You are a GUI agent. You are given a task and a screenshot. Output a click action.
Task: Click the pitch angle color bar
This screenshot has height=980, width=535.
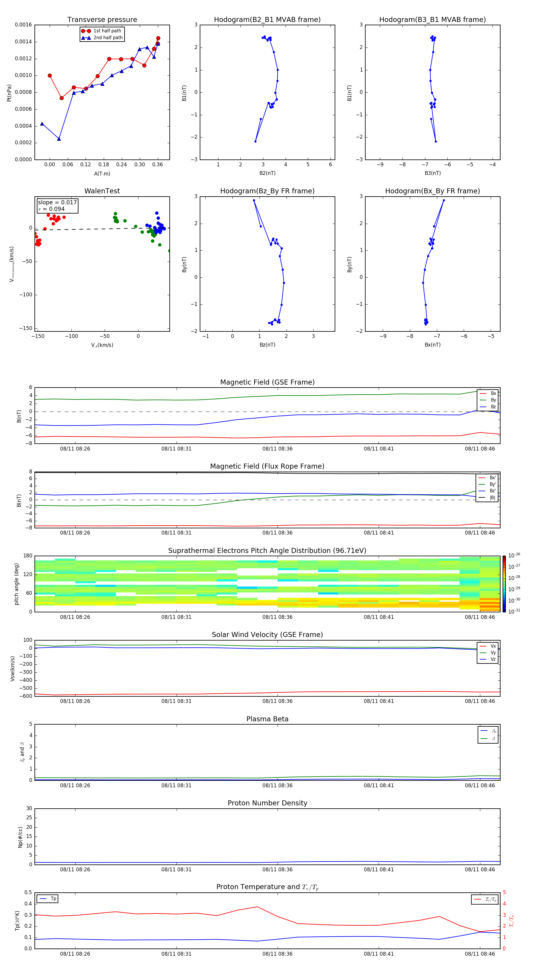point(504,584)
